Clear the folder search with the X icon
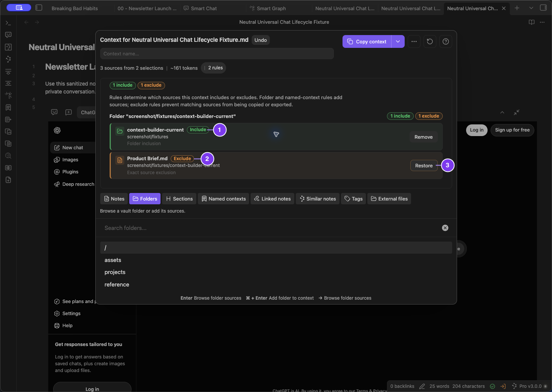The height and width of the screenshot is (392, 552). pyautogui.click(x=445, y=228)
